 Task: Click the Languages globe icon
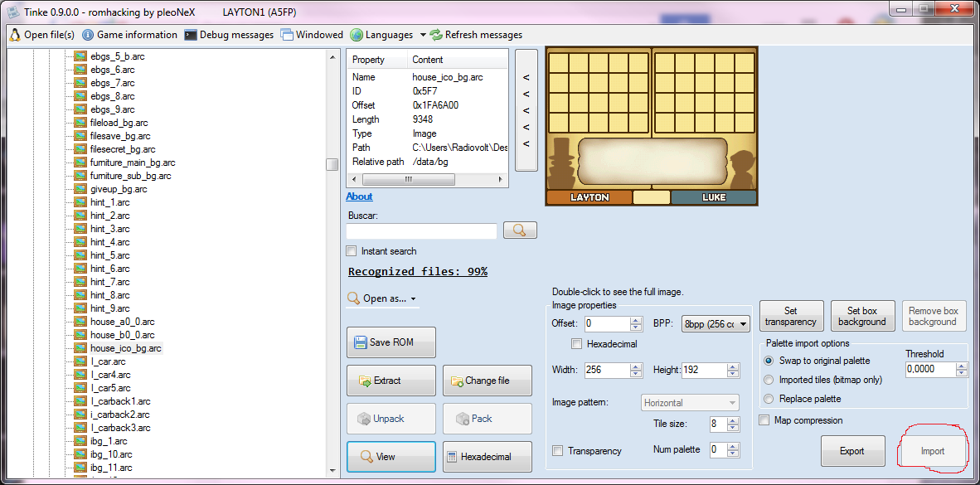point(357,34)
